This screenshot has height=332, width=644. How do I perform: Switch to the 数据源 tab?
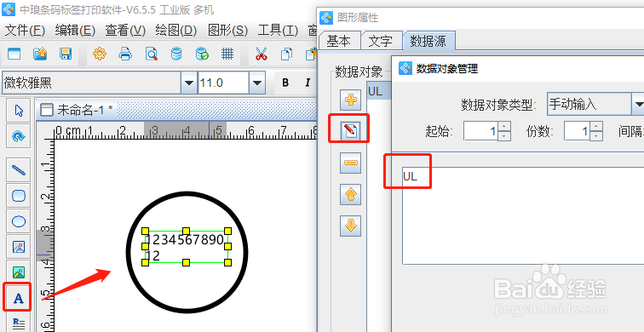(x=428, y=40)
